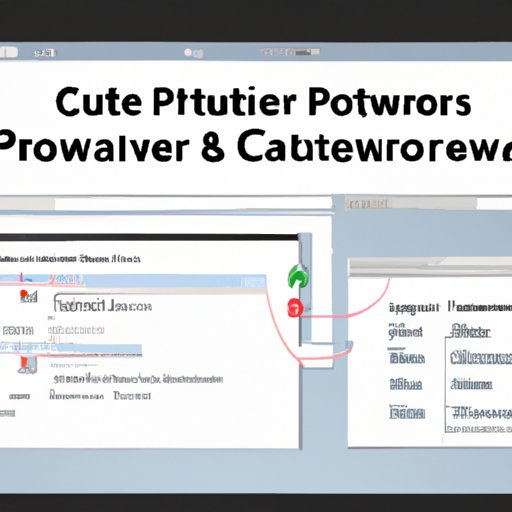Screen dimensions: 512x512
Task: Click the red circular icon below green arrow
Action: click(x=295, y=308)
